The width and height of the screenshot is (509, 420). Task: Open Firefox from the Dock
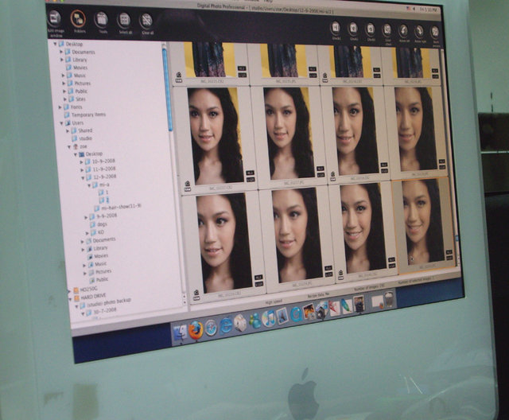196,330
